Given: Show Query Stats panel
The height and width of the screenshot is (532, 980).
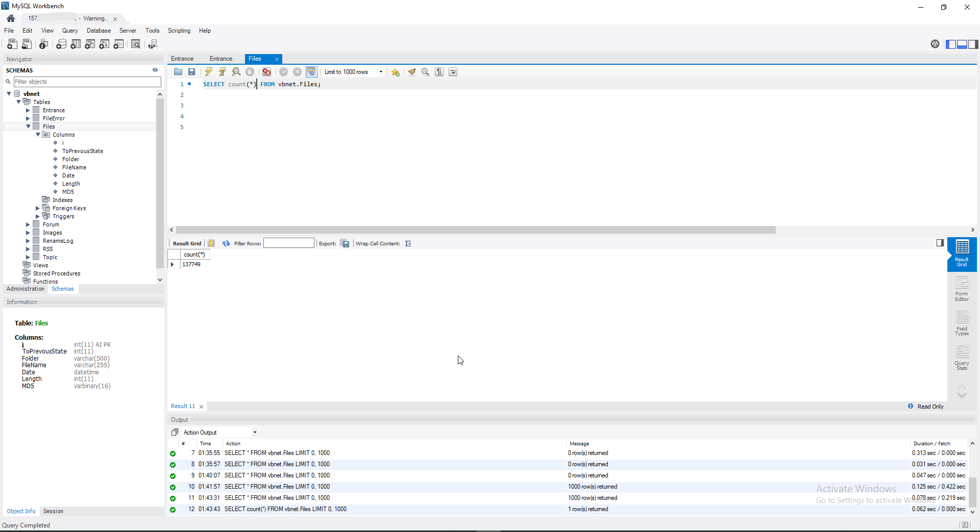Looking at the screenshot, I should (962, 358).
